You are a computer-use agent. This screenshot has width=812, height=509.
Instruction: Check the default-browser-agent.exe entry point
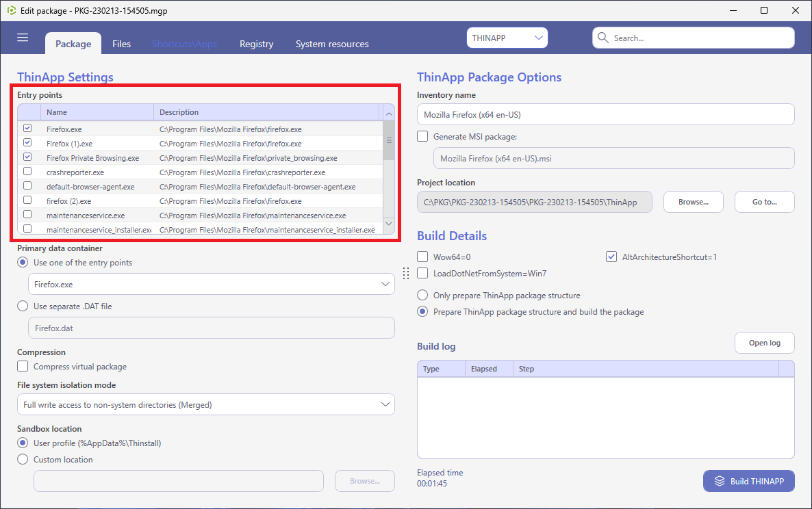[x=27, y=185]
